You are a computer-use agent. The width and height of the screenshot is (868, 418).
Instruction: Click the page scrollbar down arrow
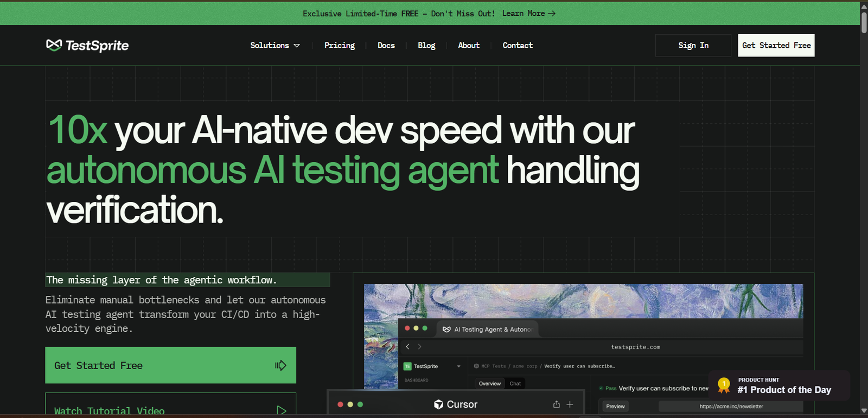[864, 410]
